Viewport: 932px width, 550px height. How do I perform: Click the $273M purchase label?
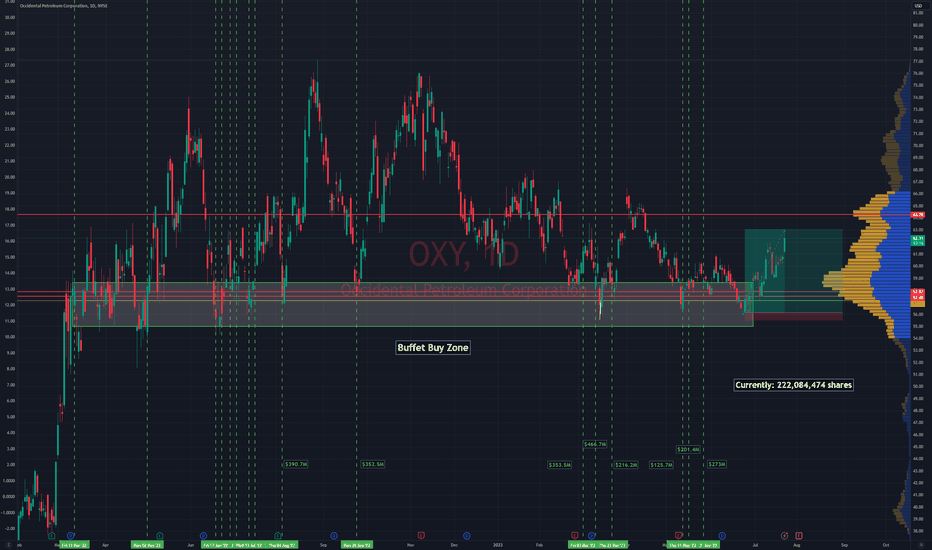tap(717, 464)
